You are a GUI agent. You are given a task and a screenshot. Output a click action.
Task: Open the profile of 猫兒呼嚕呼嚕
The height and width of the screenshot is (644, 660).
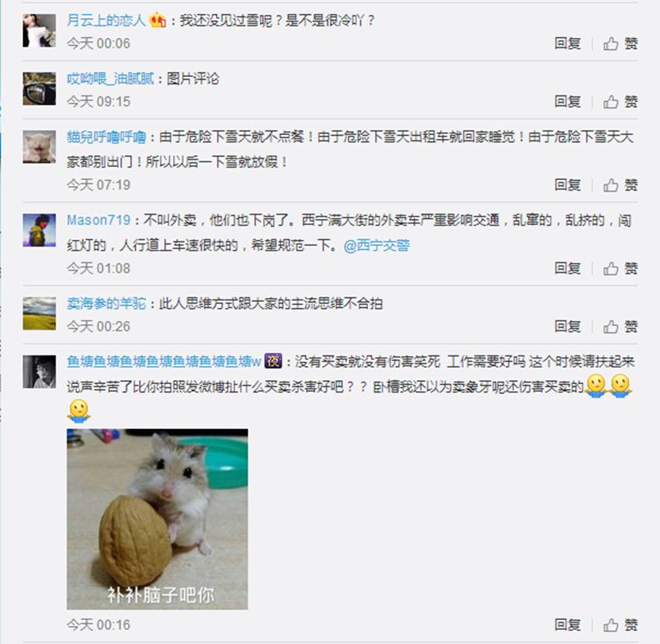106,137
